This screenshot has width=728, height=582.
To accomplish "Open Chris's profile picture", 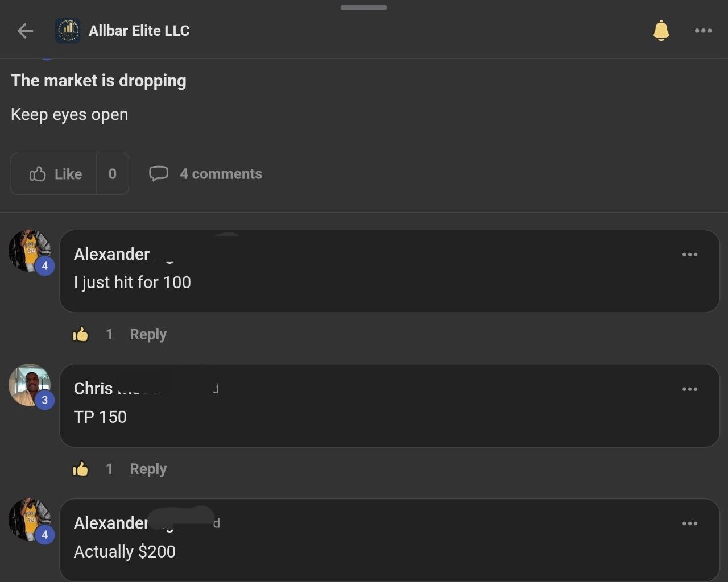I will click(x=30, y=385).
